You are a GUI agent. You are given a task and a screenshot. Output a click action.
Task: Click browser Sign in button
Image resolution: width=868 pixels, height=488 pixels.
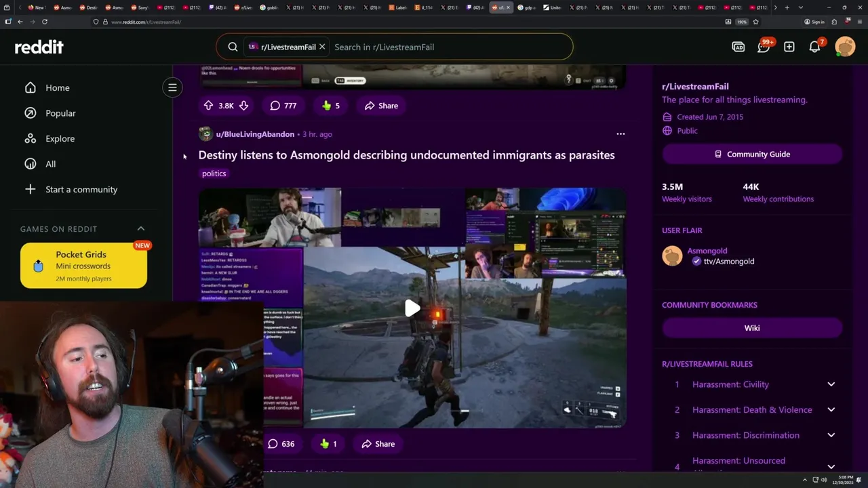[x=814, y=22]
